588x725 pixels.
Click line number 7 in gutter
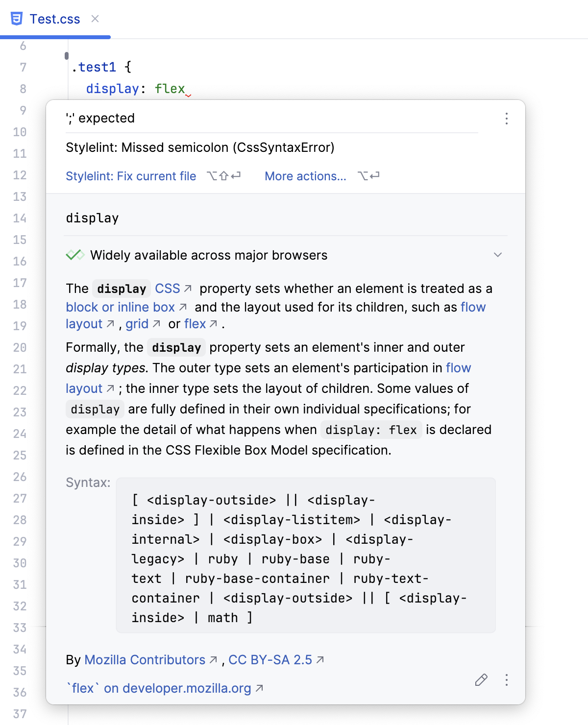pos(23,67)
